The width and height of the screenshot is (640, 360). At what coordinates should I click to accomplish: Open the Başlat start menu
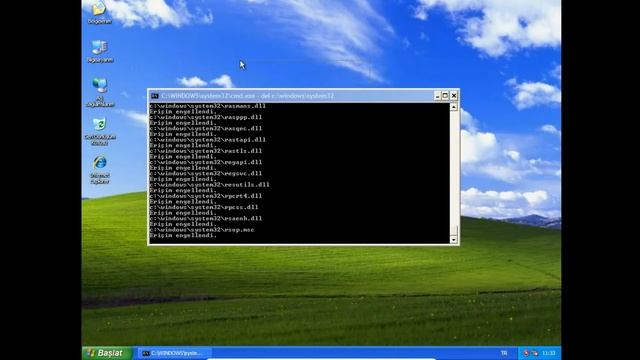[x=107, y=353]
